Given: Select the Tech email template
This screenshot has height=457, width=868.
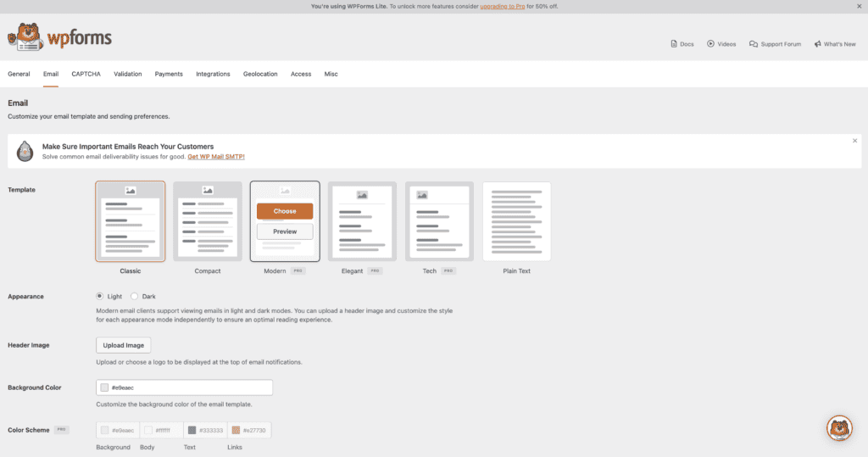Looking at the screenshot, I should (440, 221).
